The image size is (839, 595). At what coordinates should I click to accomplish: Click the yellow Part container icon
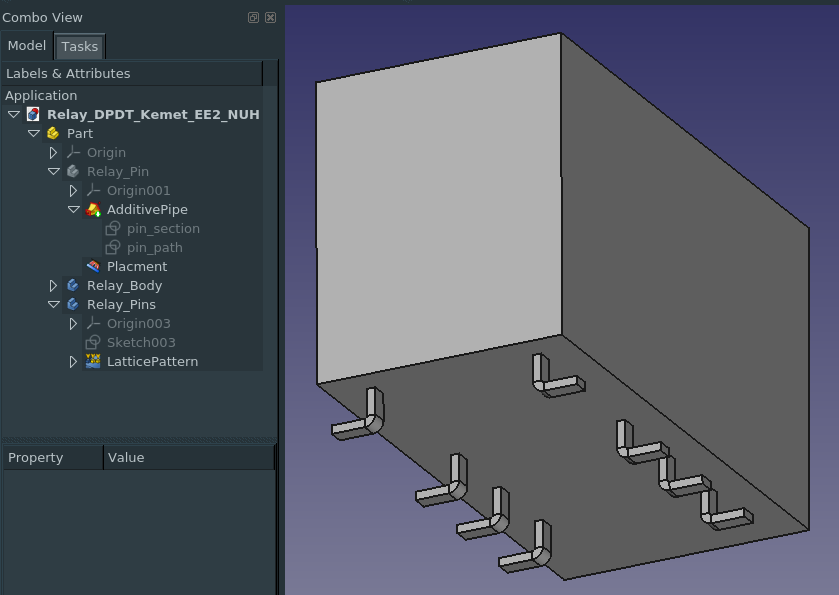pos(53,134)
